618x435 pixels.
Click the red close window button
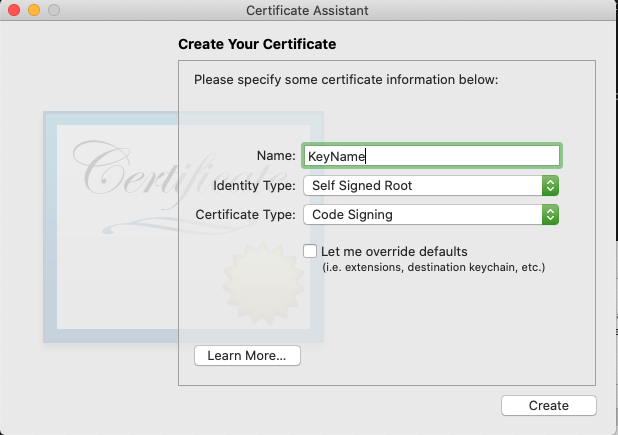(x=15, y=11)
